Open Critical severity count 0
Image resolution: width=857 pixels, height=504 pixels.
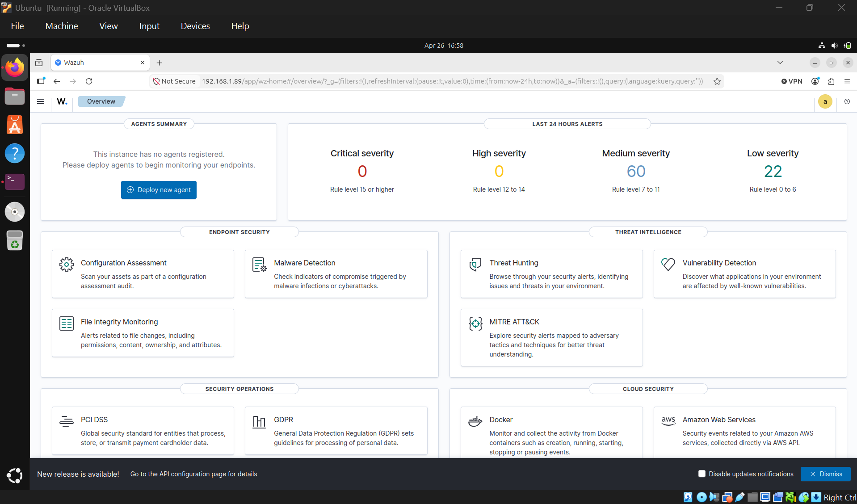coord(362,172)
